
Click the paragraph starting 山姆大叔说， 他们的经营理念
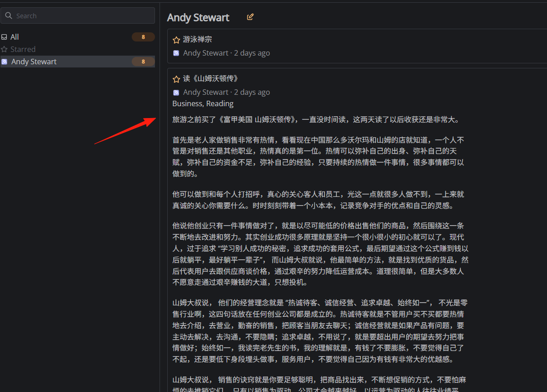320,331
